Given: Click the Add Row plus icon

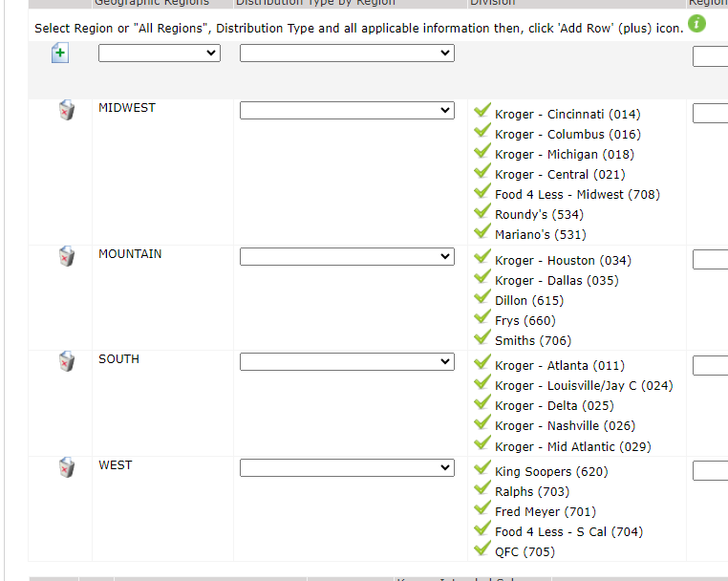Looking at the screenshot, I should tap(59, 54).
